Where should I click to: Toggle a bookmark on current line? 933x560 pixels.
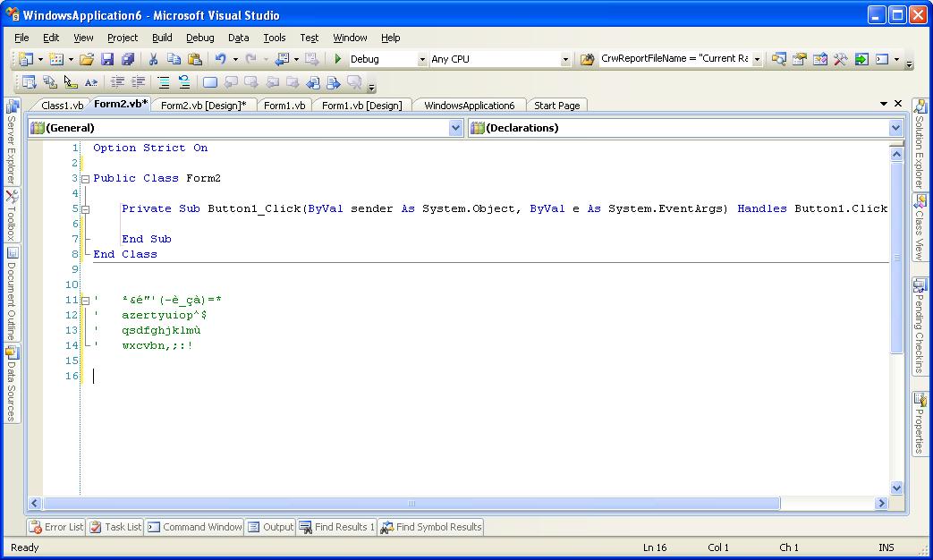(x=210, y=82)
